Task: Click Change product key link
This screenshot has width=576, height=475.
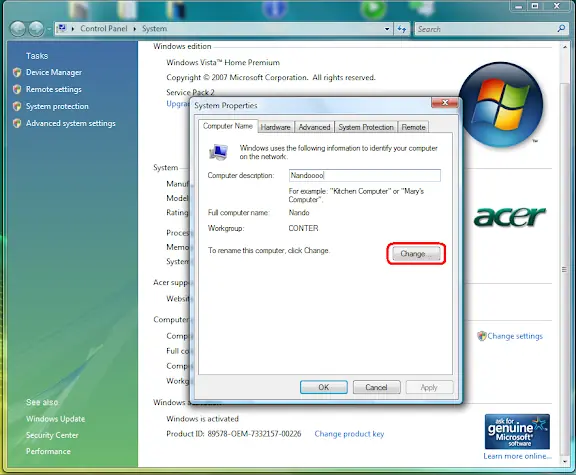Action: (349, 434)
